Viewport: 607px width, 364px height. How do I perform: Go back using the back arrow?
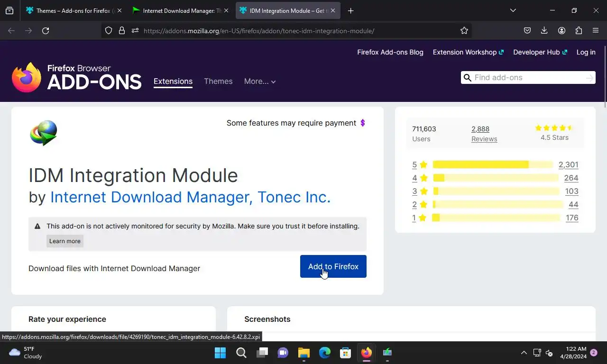(x=11, y=31)
